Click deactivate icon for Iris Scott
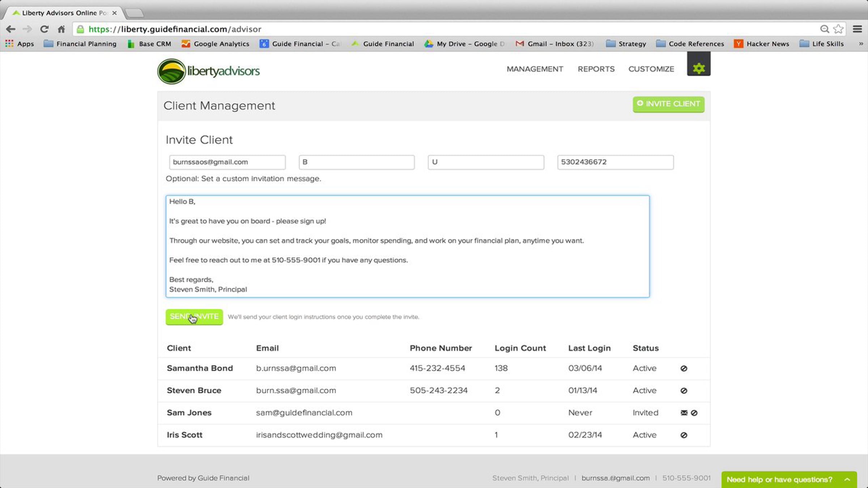The height and width of the screenshot is (488, 868). point(684,435)
